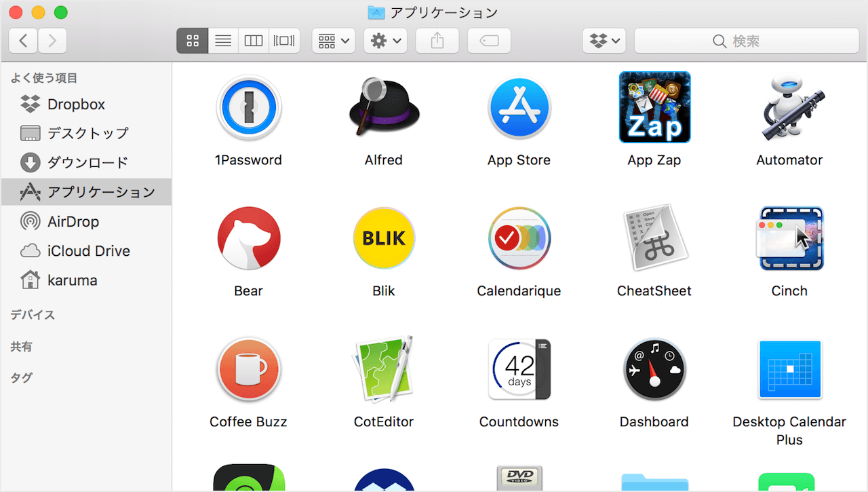This screenshot has height=492, width=868.
Task: Click the 検索 search field
Action: pyautogui.click(x=747, y=41)
